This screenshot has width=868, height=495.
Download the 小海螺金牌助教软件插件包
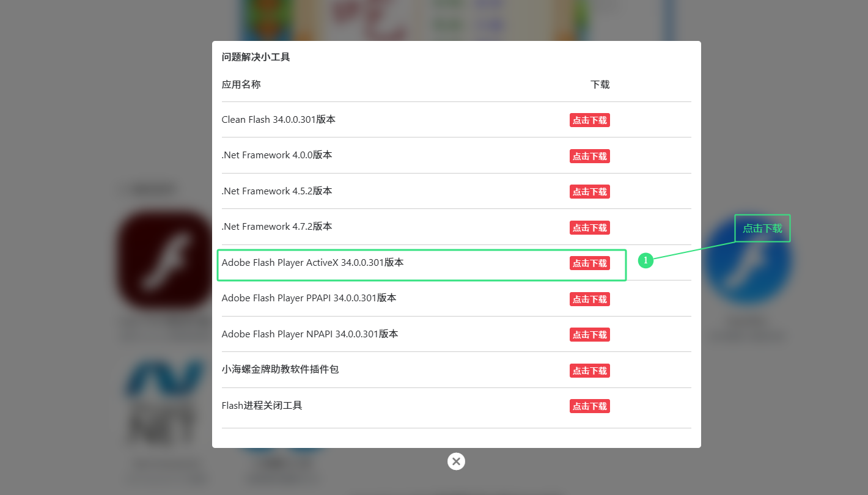click(x=589, y=370)
